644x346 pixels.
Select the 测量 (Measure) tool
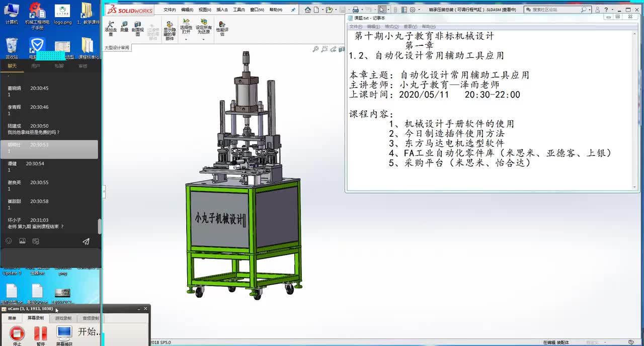[124, 27]
